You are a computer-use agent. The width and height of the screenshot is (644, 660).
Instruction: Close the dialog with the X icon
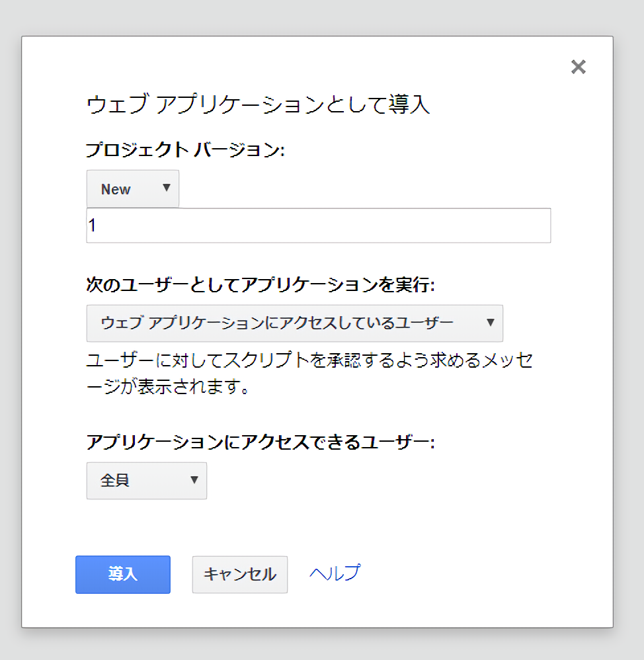578,67
